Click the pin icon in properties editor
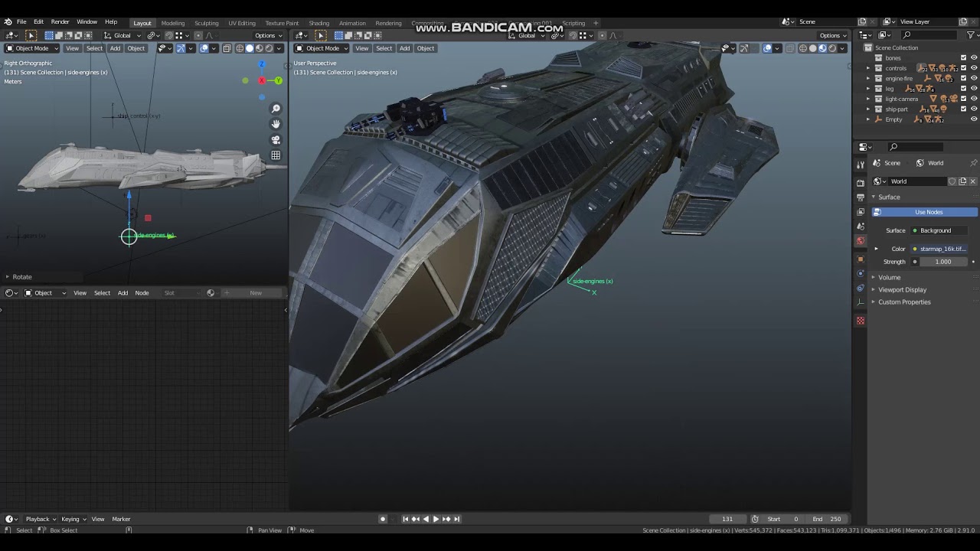980x551 pixels. tap(973, 163)
